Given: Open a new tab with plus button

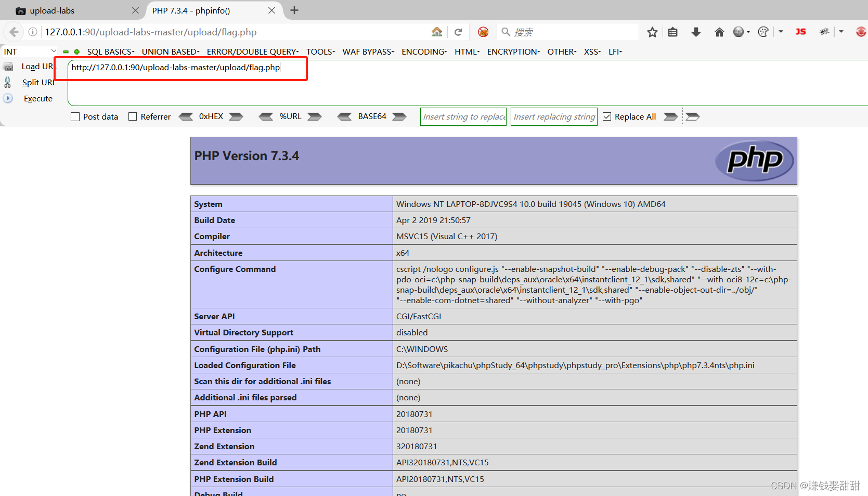Looking at the screenshot, I should pyautogui.click(x=294, y=10).
